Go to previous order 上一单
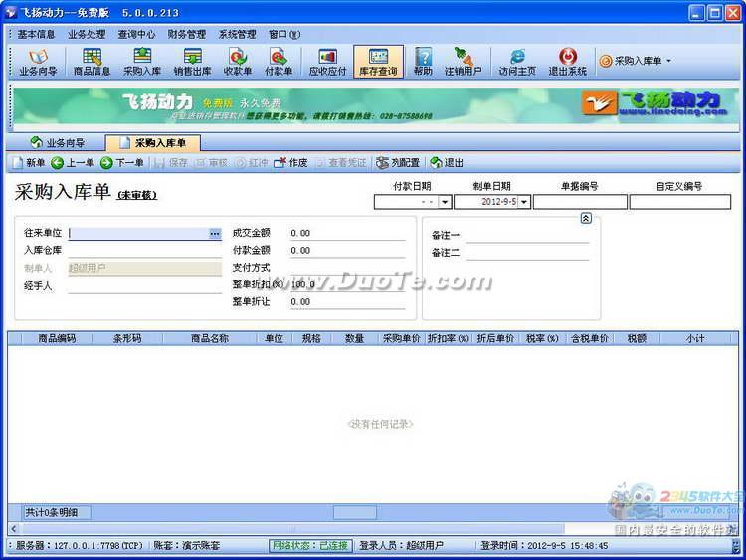Image resolution: width=746 pixels, height=560 pixels. pyautogui.click(x=73, y=163)
